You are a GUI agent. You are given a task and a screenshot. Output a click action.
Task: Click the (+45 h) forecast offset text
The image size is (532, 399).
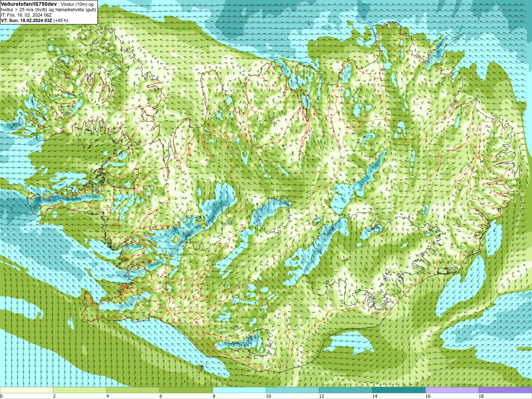[x=61, y=20]
